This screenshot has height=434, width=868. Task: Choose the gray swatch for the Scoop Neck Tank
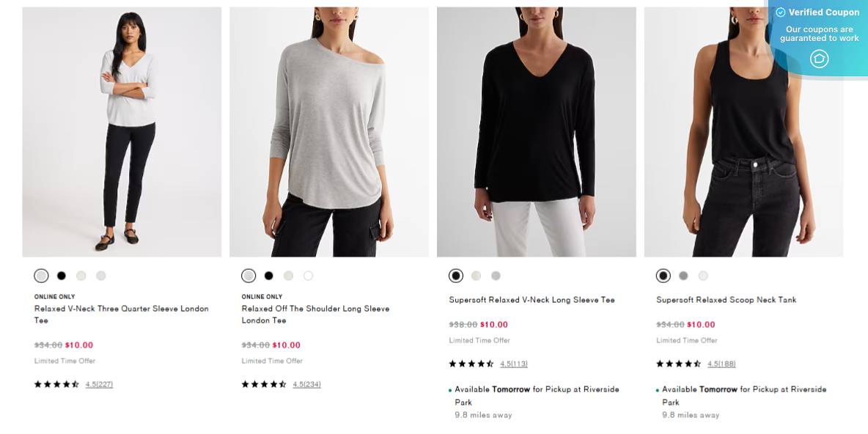[683, 276]
